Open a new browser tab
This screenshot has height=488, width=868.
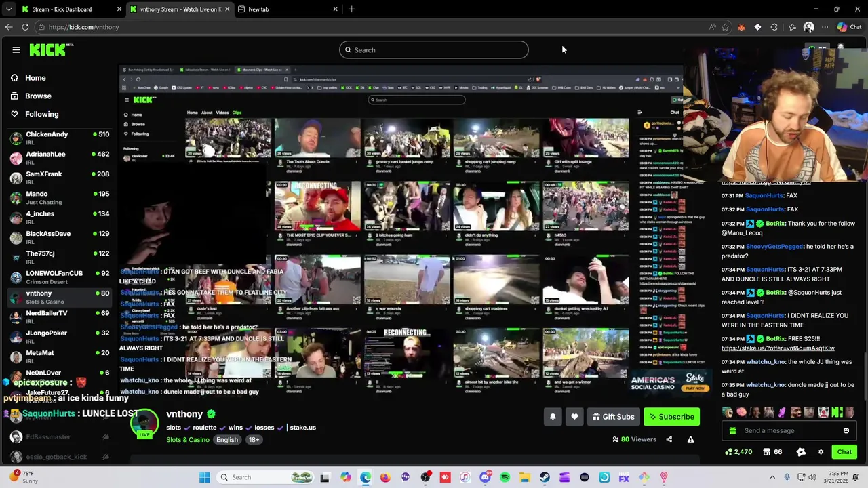pos(351,9)
